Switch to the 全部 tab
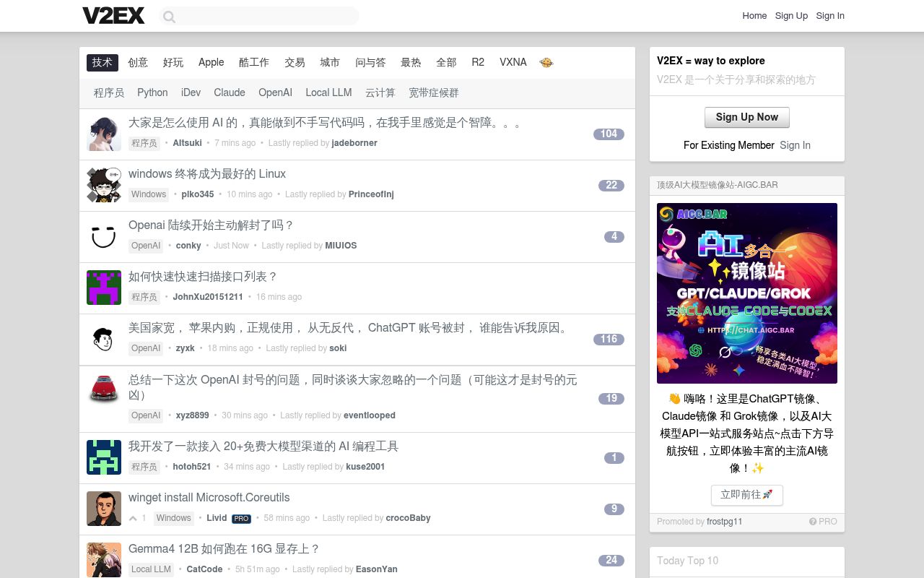The height and width of the screenshot is (578, 924). [x=446, y=63]
